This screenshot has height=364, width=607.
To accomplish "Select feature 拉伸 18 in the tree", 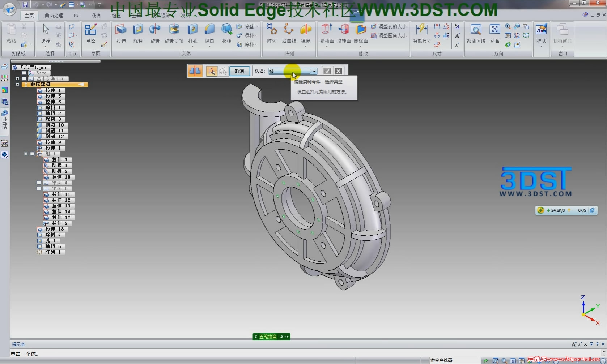I will click(52, 229).
